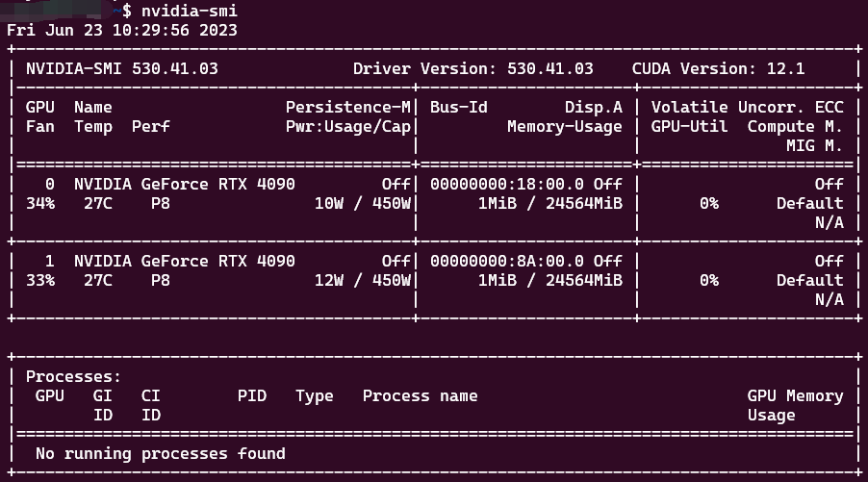The width and height of the screenshot is (868, 482).
Task: Click the bus id 00000000:8A:00.0
Action: (507, 261)
